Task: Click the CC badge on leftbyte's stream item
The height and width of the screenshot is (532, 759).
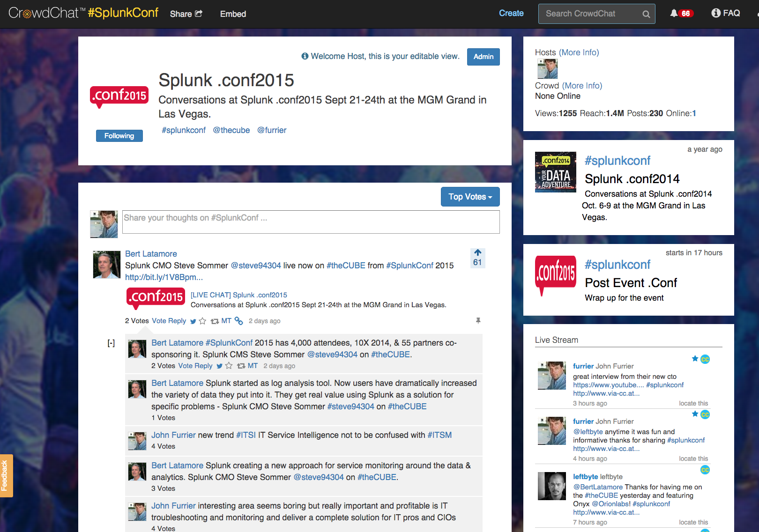Action: [705, 470]
